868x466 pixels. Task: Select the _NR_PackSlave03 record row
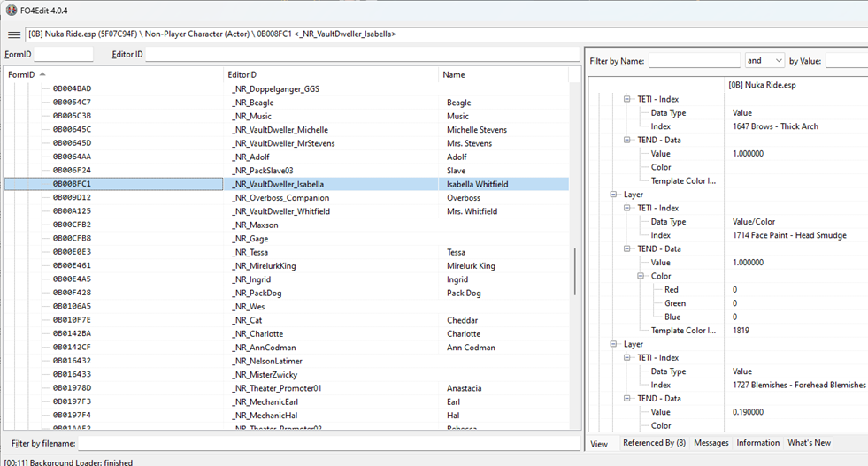coord(286,171)
